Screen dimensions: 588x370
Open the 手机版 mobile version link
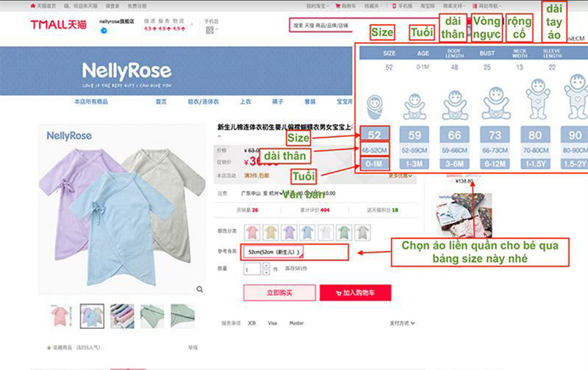tap(402, 6)
